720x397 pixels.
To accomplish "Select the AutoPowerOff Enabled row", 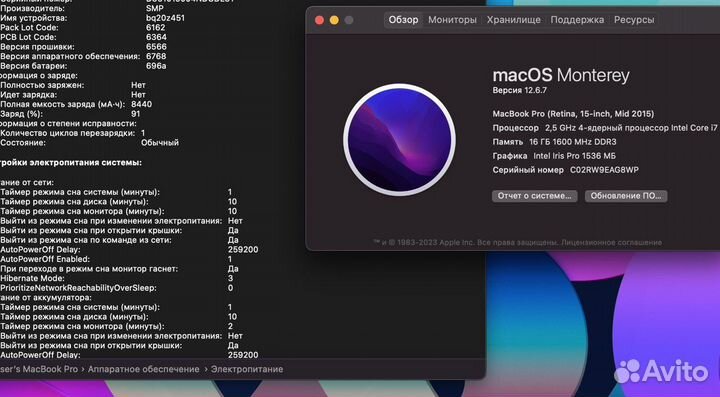I will (116, 259).
